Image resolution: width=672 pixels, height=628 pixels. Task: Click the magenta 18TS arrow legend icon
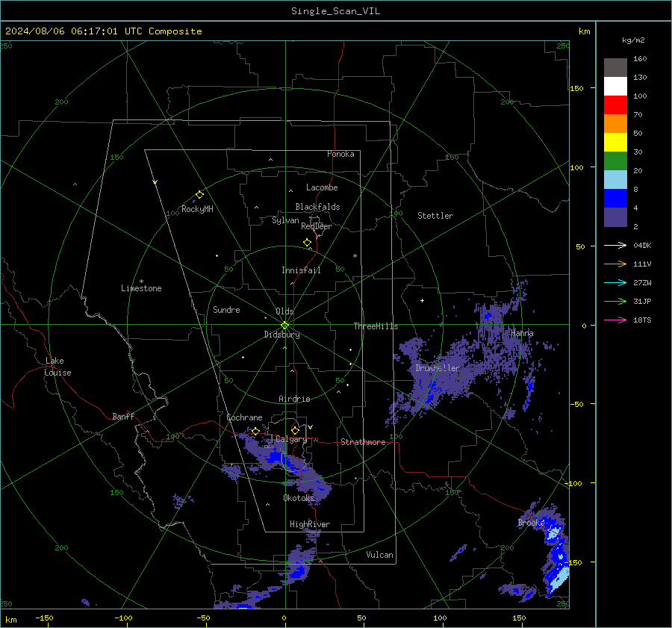coord(615,320)
